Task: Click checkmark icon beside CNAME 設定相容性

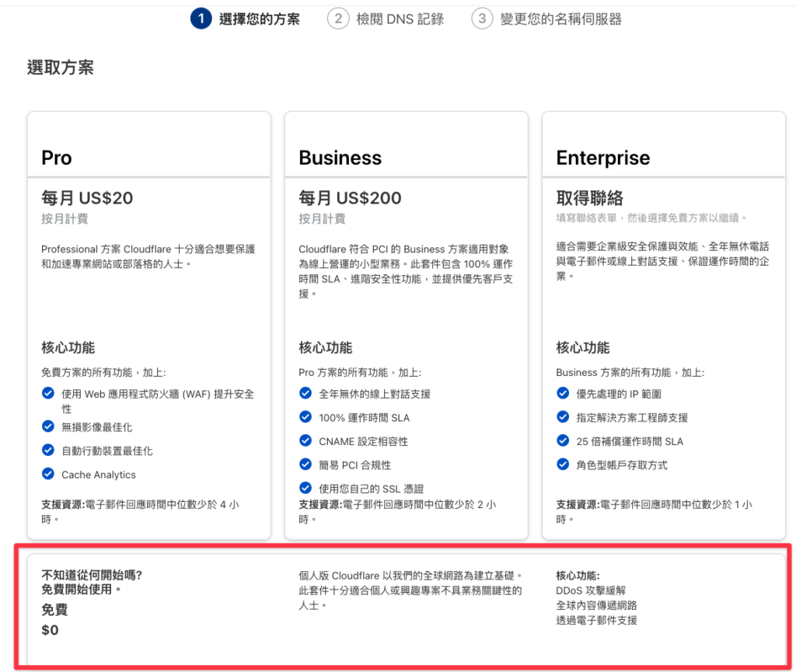Action: point(305,440)
